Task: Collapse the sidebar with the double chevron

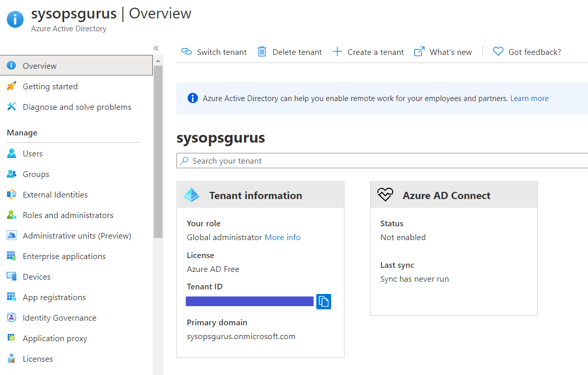Action: pos(156,48)
